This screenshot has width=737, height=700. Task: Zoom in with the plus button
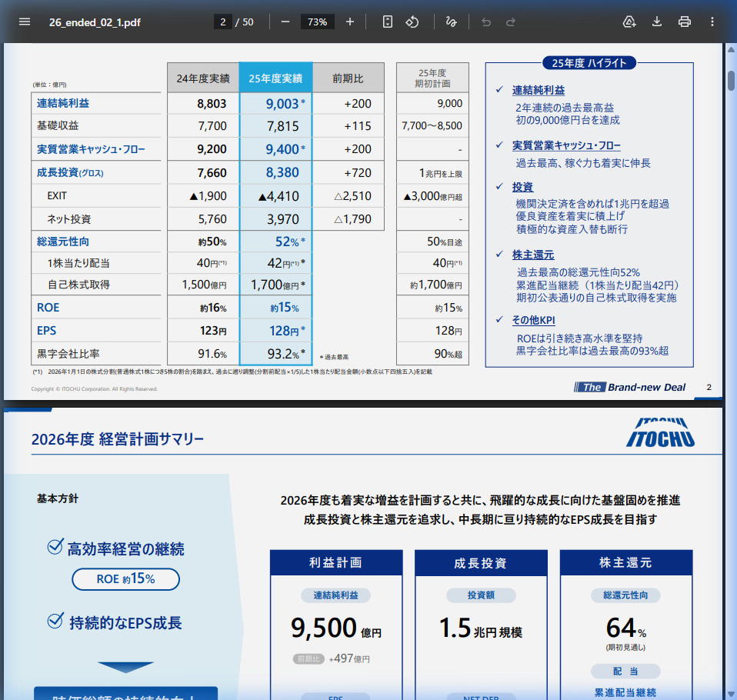350,22
